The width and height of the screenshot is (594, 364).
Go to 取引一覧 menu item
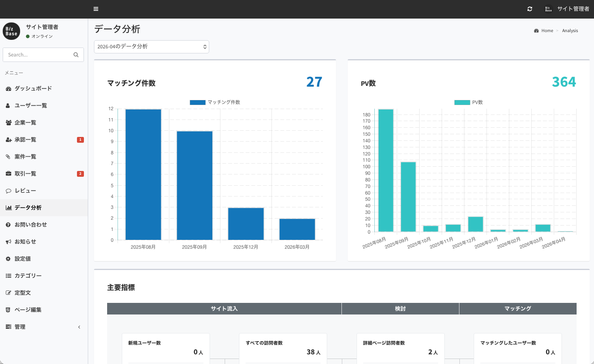pyautogui.click(x=26, y=174)
